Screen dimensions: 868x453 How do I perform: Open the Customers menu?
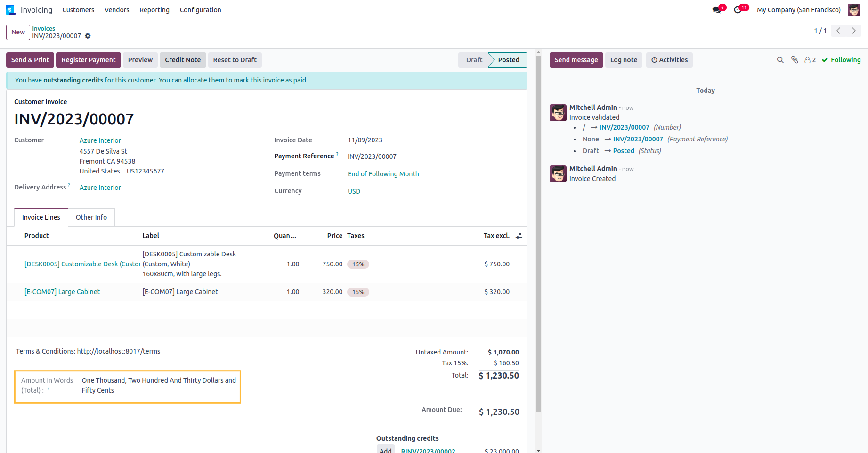78,10
